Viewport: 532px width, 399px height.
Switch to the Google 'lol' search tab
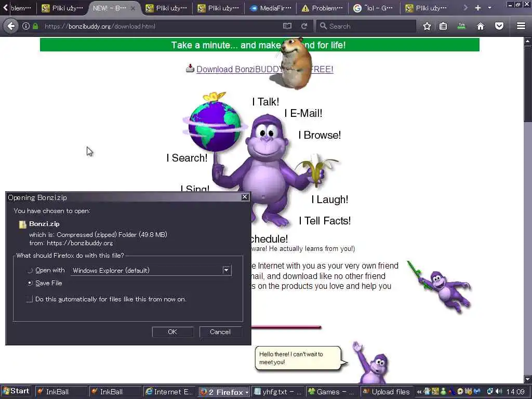tap(374, 8)
